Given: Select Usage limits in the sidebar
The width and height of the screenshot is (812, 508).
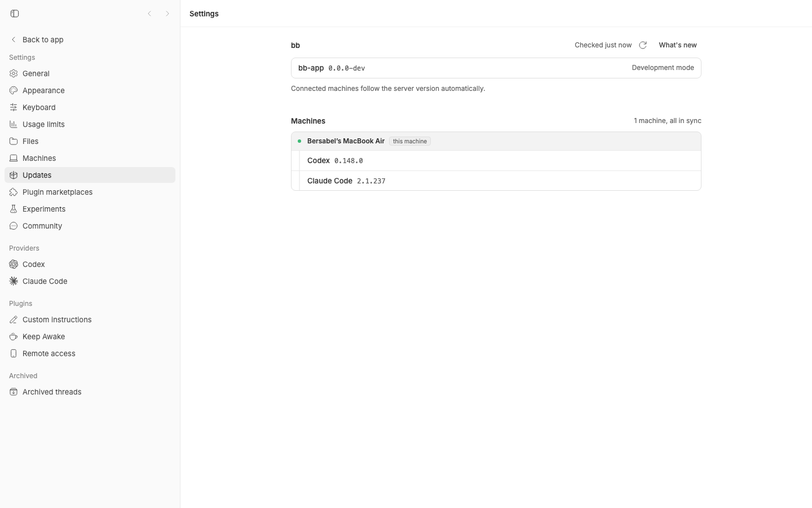Looking at the screenshot, I should (90, 124).
